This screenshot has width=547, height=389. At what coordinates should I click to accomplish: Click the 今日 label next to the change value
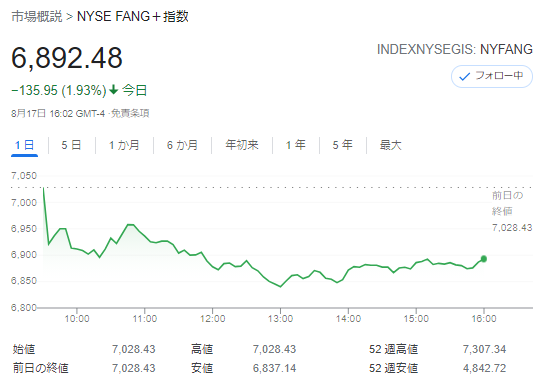[134, 90]
